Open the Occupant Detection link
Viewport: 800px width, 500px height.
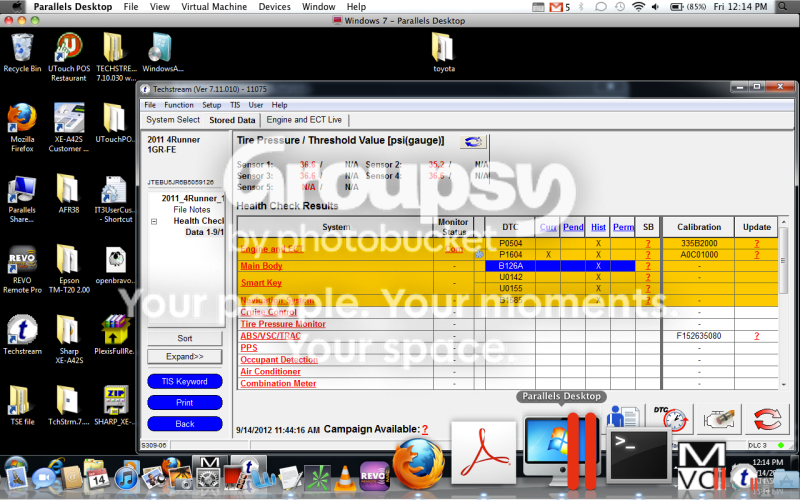[x=279, y=360]
